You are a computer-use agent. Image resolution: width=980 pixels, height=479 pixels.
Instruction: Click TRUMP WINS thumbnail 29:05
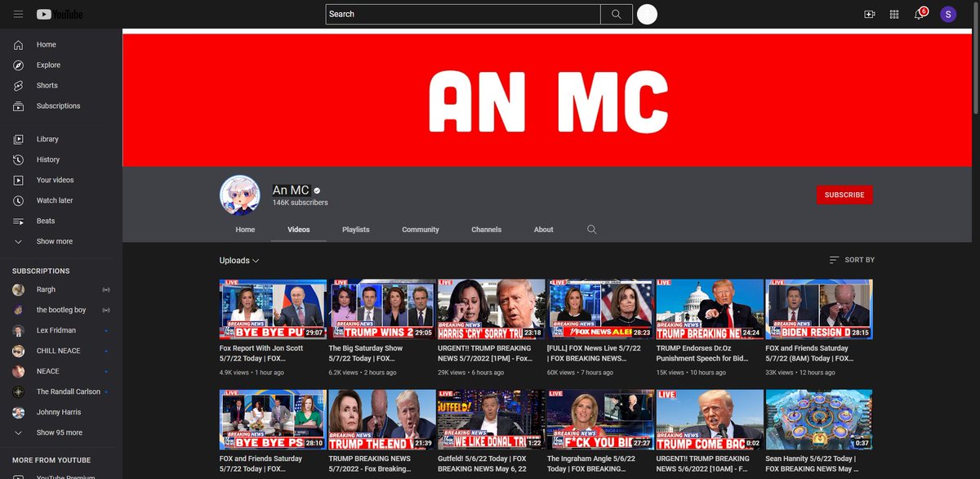tap(382, 309)
